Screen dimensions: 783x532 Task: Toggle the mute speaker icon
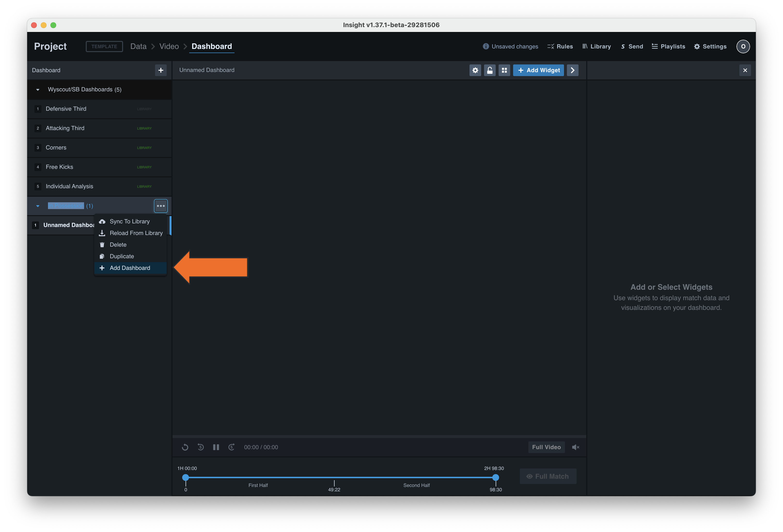click(x=575, y=447)
